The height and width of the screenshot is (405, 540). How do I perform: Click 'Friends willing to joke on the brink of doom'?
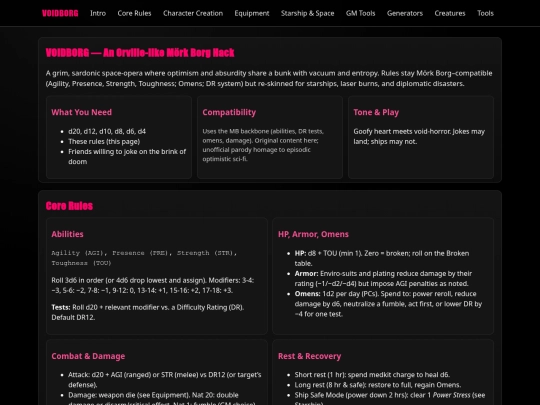coord(127,157)
